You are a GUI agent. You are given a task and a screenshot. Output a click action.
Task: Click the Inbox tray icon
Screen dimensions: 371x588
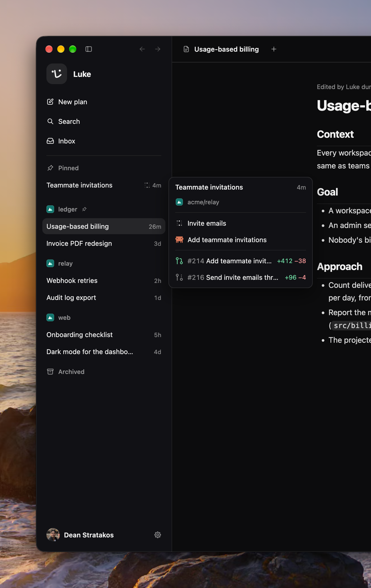click(50, 141)
